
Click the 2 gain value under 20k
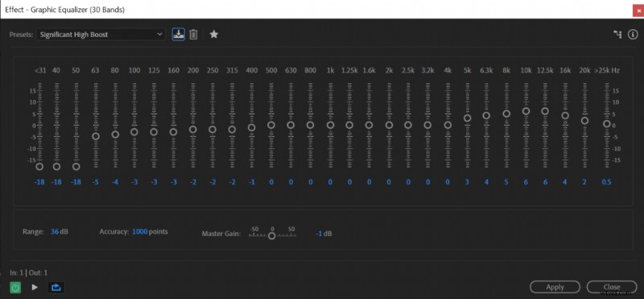584,182
